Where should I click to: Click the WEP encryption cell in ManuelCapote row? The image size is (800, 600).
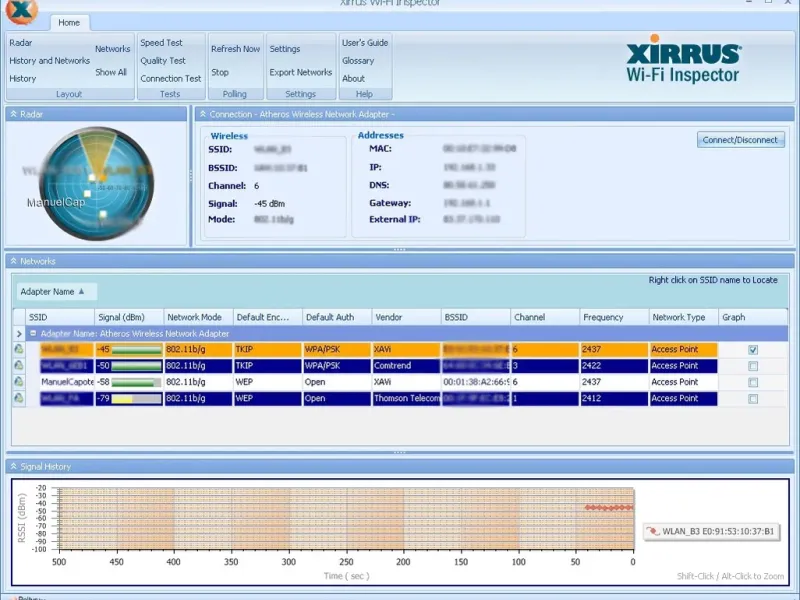pyautogui.click(x=267, y=382)
